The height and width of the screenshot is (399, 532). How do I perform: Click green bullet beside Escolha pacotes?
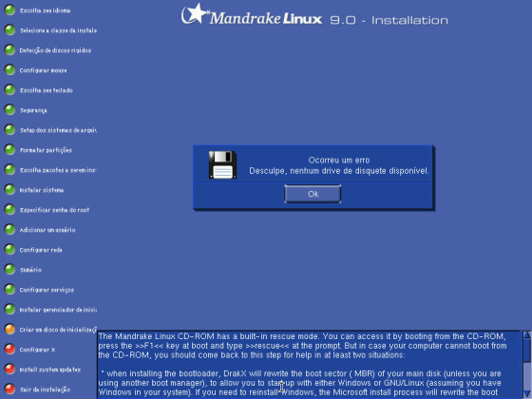click(x=9, y=170)
